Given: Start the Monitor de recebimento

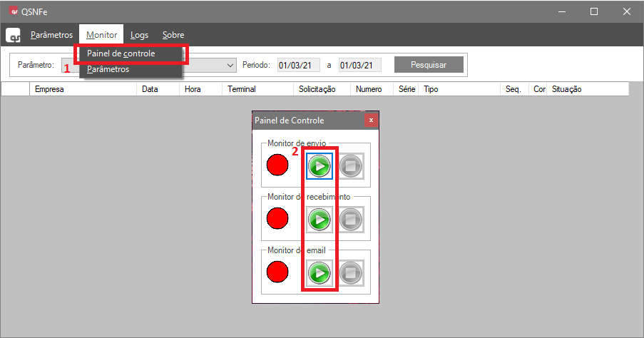Looking at the screenshot, I should coord(320,219).
